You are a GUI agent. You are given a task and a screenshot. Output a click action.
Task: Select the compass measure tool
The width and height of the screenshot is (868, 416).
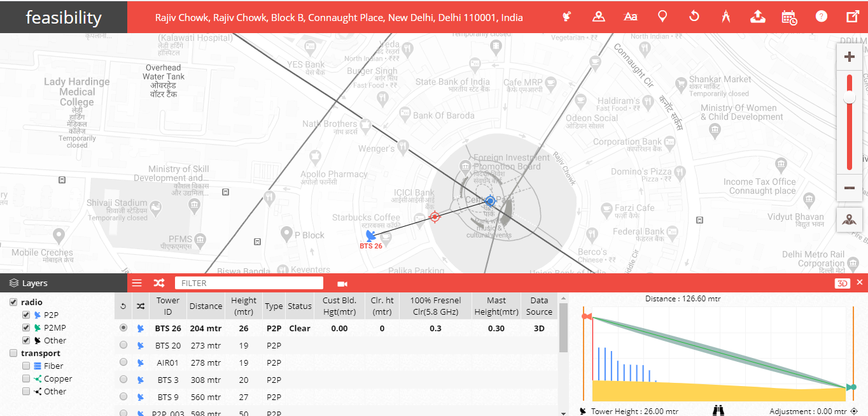726,17
